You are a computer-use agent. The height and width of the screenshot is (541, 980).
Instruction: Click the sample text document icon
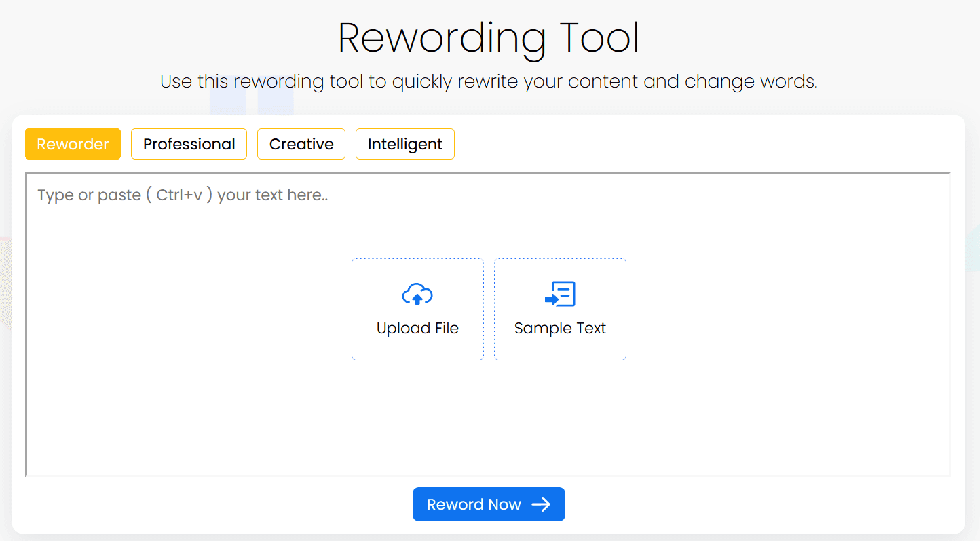tap(560, 295)
